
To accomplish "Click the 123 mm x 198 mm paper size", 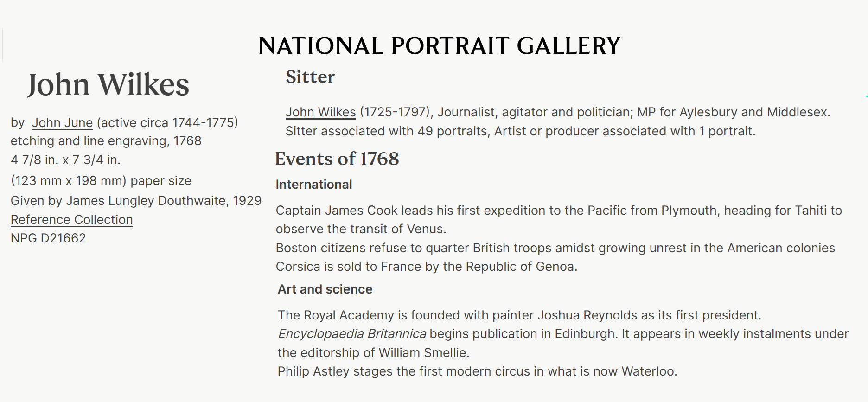I will 101,181.
